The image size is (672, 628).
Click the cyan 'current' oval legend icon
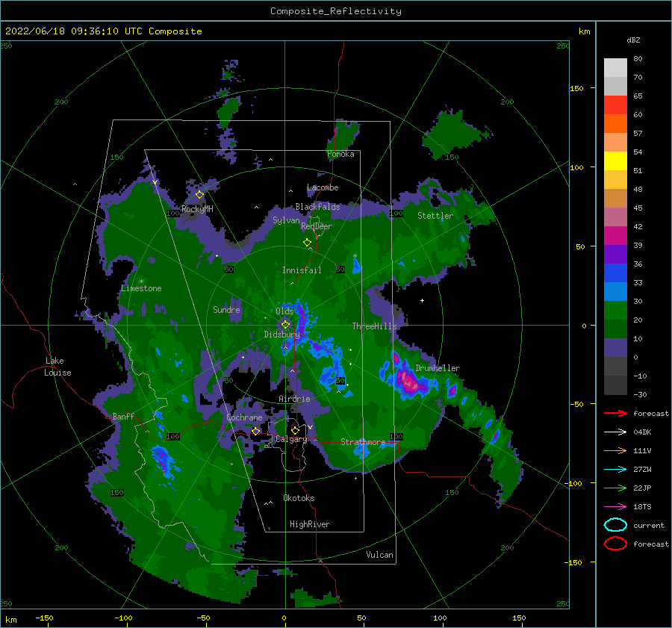click(615, 525)
